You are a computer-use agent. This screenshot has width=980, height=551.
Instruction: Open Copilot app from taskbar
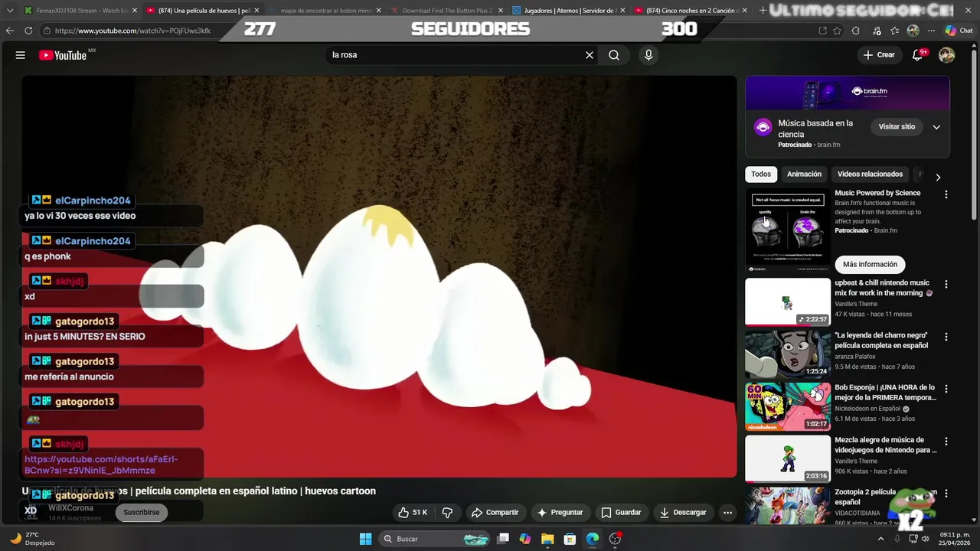pyautogui.click(x=524, y=539)
